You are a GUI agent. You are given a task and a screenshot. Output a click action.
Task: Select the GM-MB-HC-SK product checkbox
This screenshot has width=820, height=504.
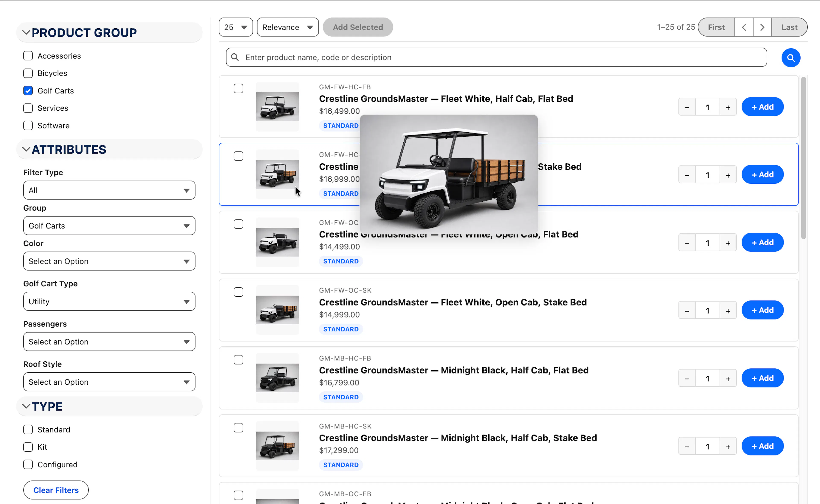238,428
